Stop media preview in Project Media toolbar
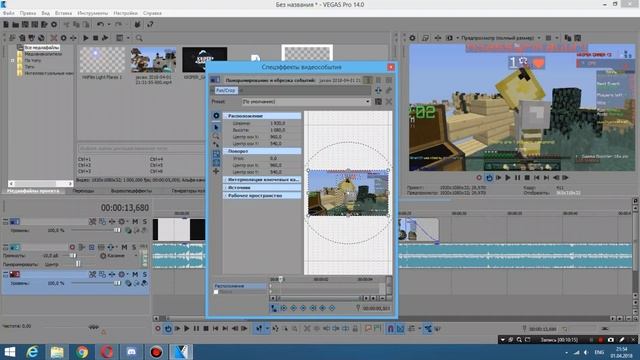Screen dimensions: 640x360 [95, 38]
